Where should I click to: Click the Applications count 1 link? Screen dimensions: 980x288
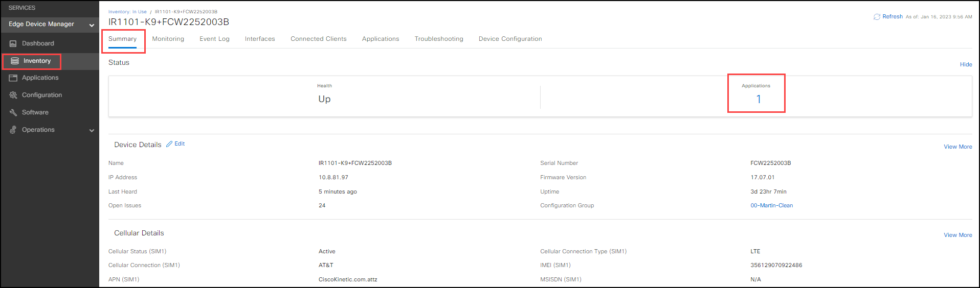click(759, 99)
